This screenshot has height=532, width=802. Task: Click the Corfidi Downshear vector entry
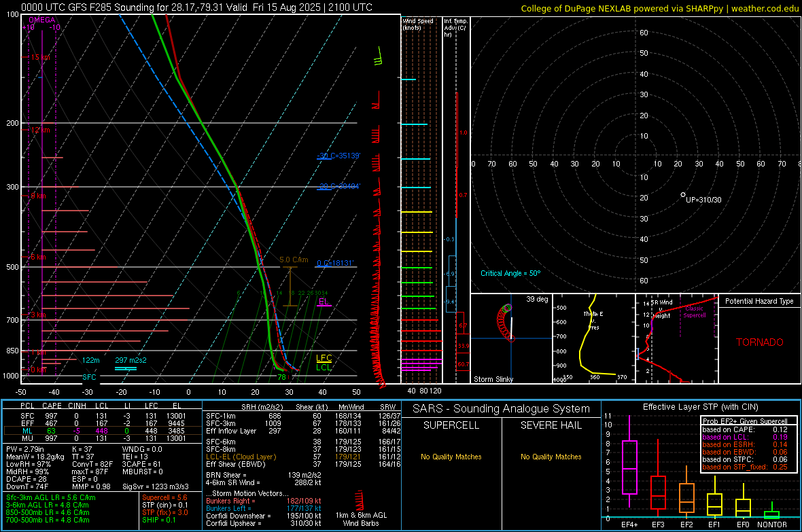click(x=264, y=516)
